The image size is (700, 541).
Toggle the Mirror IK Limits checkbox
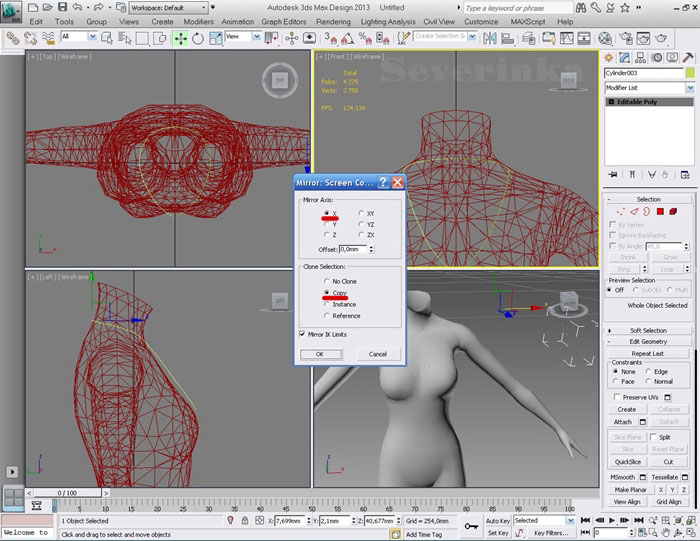pos(303,334)
